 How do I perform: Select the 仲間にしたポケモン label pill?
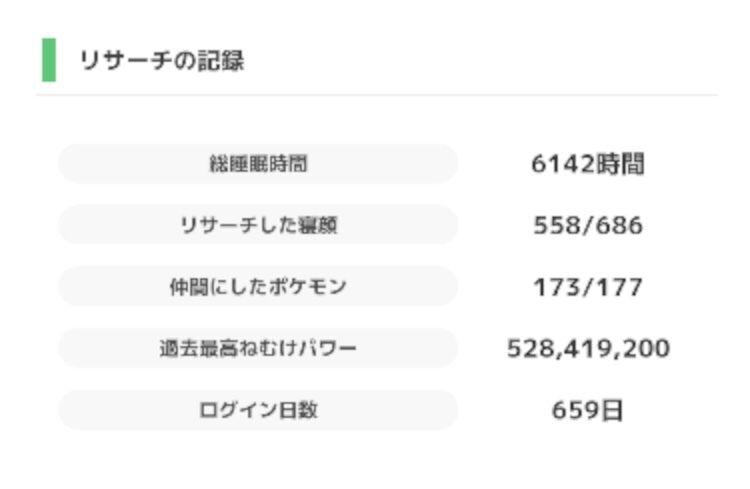pyautogui.click(x=258, y=287)
